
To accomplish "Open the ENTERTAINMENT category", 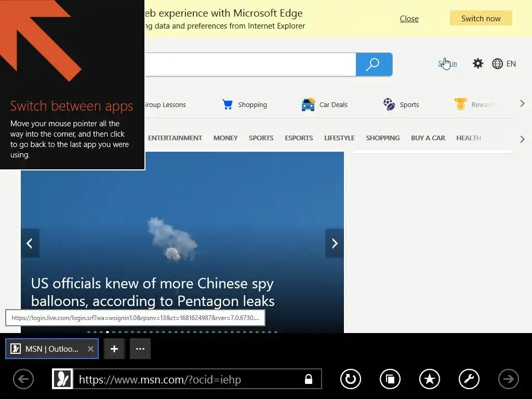I will coord(175,138).
